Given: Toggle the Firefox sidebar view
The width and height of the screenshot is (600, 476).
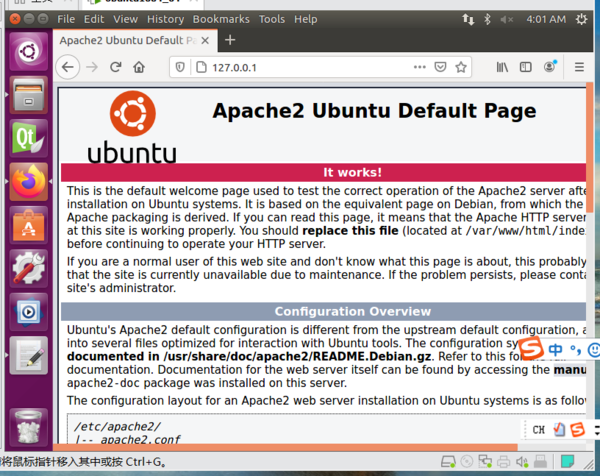Looking at the screenshot, I should click(525, 67).
